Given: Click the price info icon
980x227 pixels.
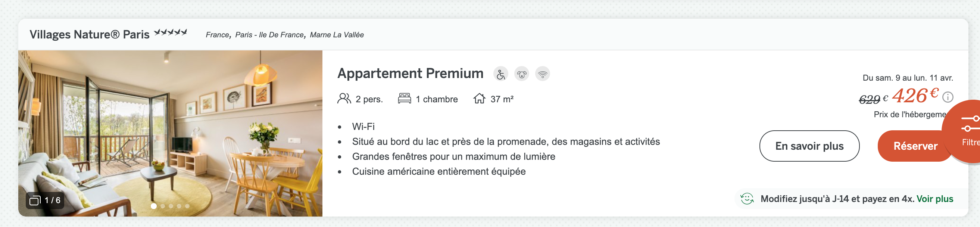Looking at the screenshot, I should coord(948,97).
